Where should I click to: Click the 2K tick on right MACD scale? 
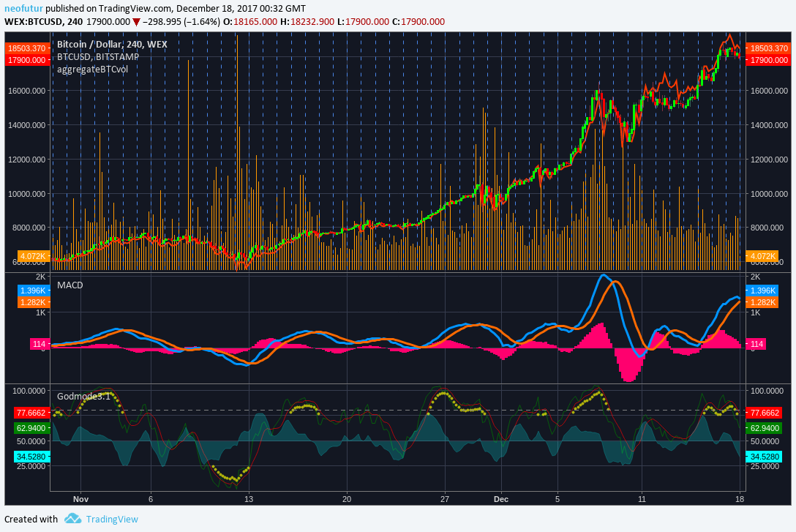pos(755,277)
